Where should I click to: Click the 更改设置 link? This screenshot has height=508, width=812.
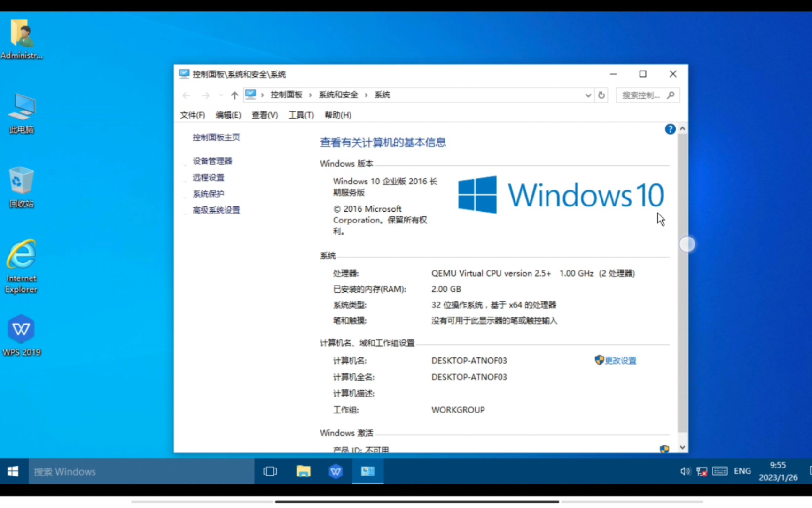[x=620, y=360]
